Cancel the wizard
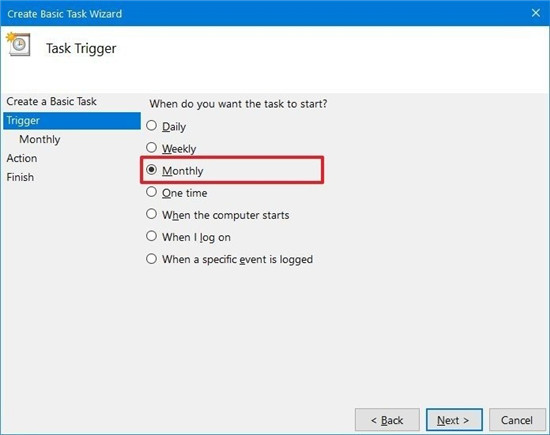Screen dimensions: 550x435 (517, 420)
